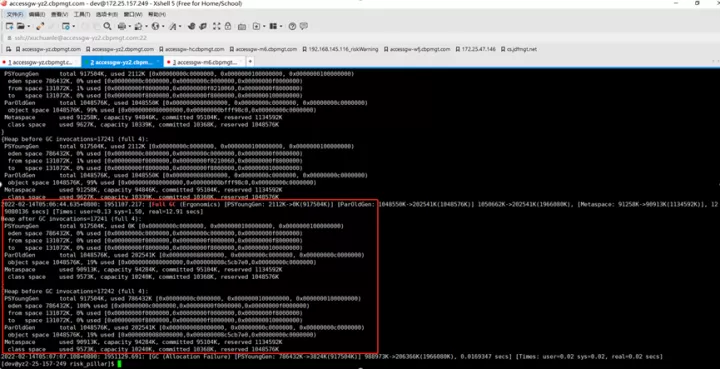Click the globe encoding icon
The height and width of the screenshot is (369, 720).
pos(155,27)
